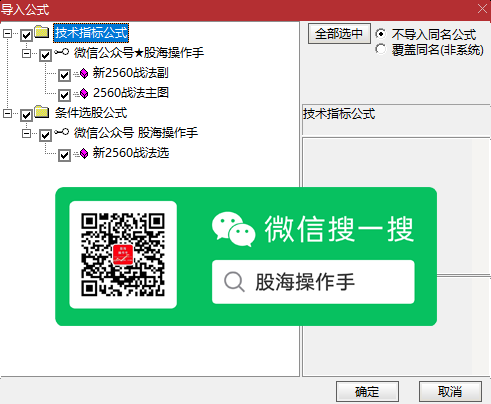This screenshot has height=404, width=491.
Task: Collapse the 微信公众号★股海操作手 node
Action: click(26, 53)
